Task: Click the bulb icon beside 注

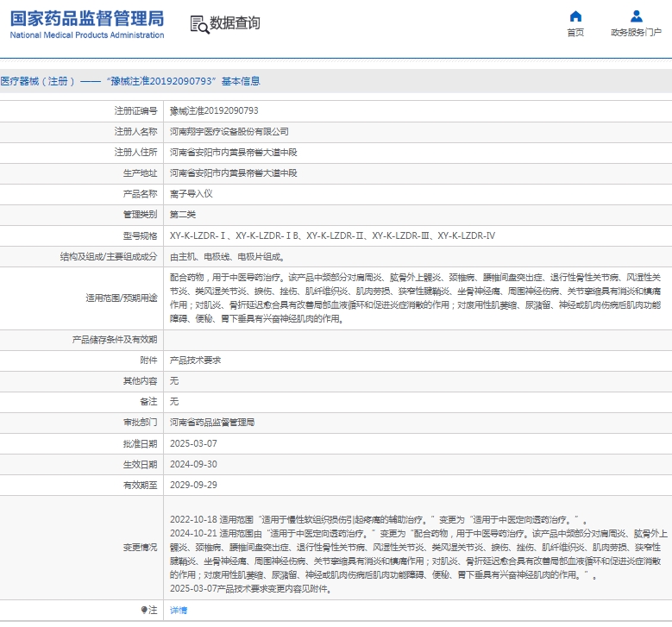Action: (144, 610)
